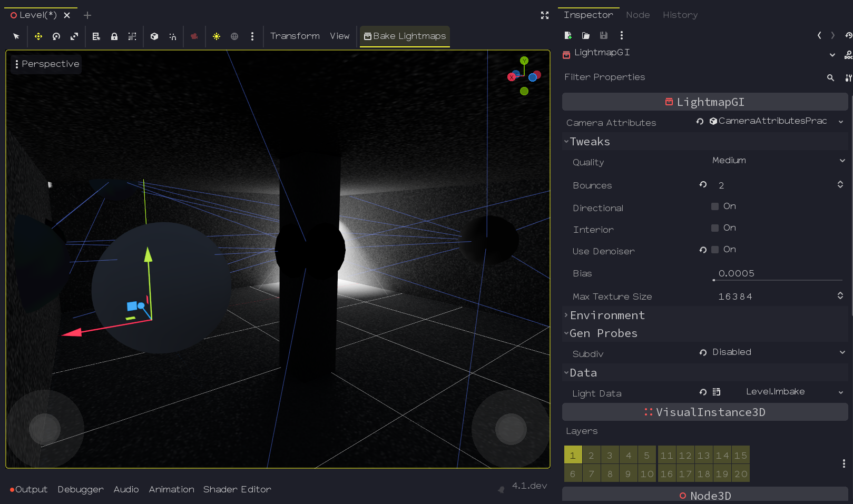Increase Bounces using its spinner
The height and width of the screenshot is (504, 853).
click(839, 182)
